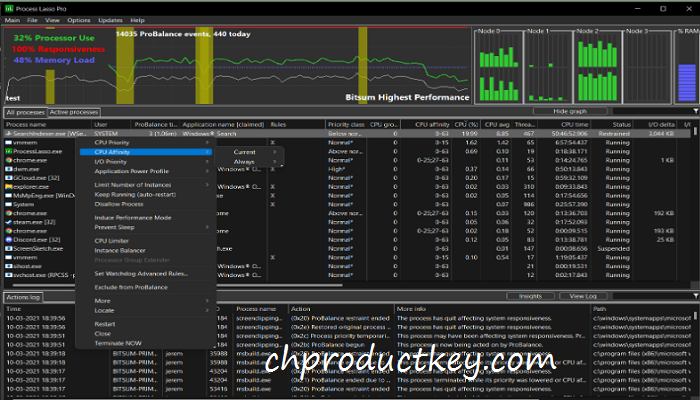Click the Process Lasso Pro title bar icon
The image size is (700, 400).
8,8
